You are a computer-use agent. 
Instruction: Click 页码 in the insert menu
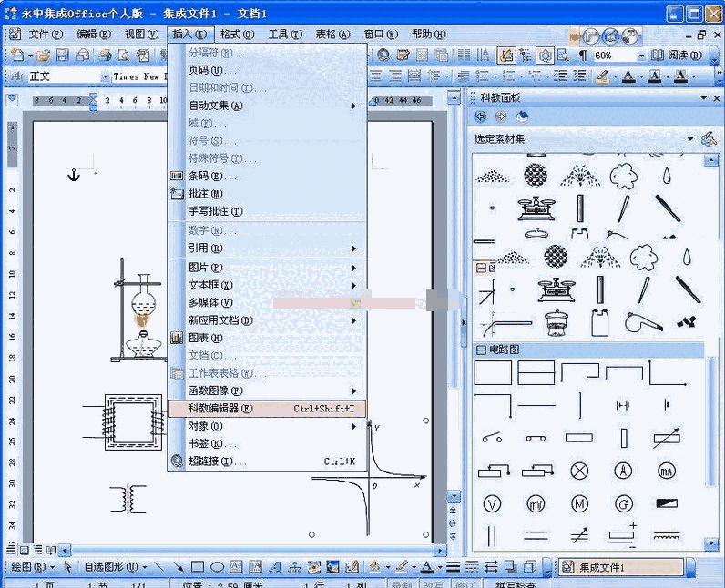coord(267,70)
